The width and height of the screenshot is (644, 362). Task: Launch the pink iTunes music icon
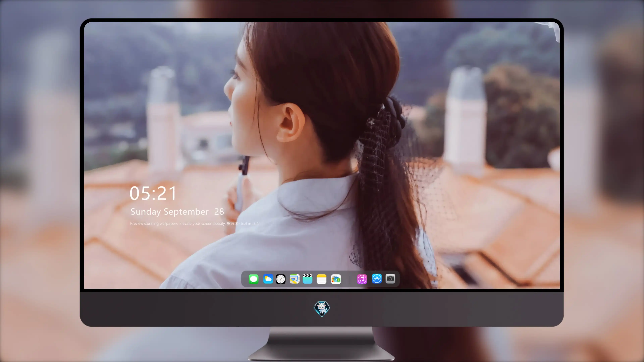tap(362, 279)
